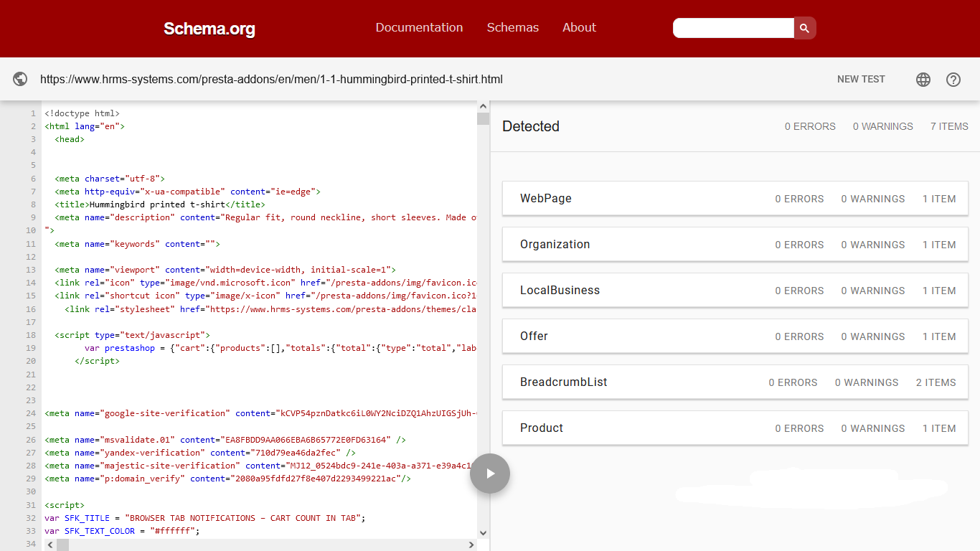Expand the BreadcrumbList result row

point(735,382)
